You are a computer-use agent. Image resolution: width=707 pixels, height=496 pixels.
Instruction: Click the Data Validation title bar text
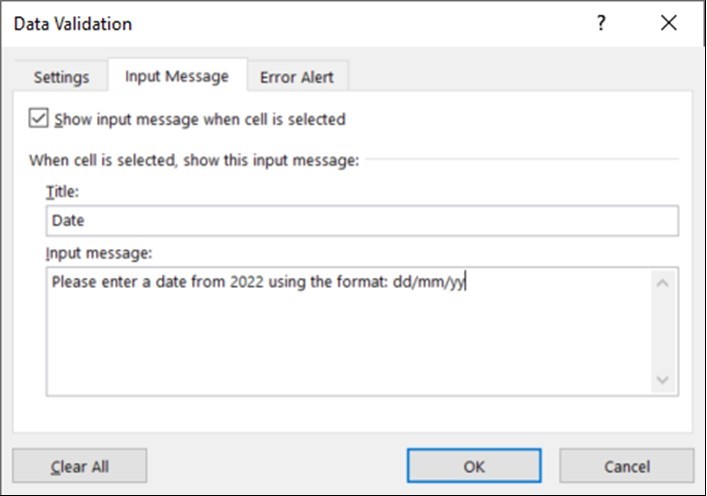[x=72, y=23]
